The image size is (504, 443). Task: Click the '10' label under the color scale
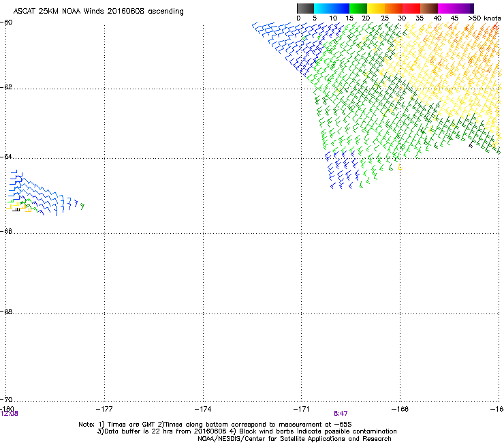pyautogui.click(x=333, y=18)
